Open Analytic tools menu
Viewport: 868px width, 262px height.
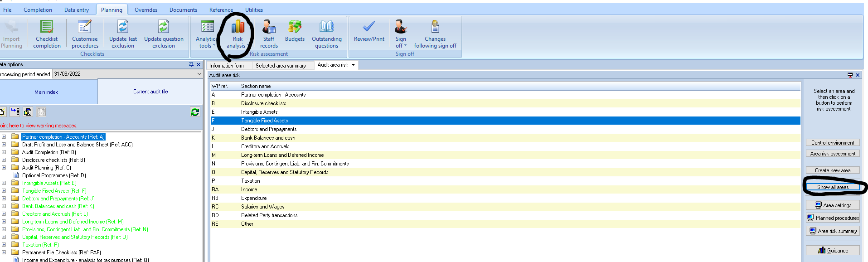point(207,34)
